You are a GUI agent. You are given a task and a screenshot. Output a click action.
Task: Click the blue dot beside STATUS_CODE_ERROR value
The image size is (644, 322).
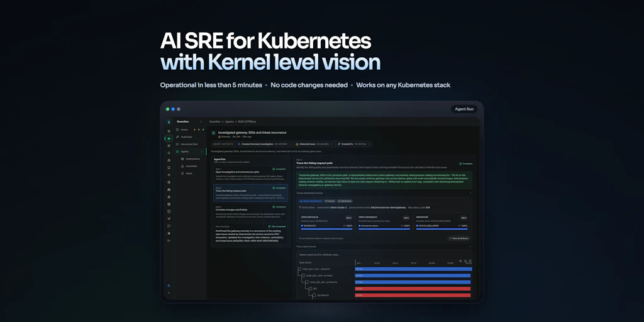click(418, 226)
